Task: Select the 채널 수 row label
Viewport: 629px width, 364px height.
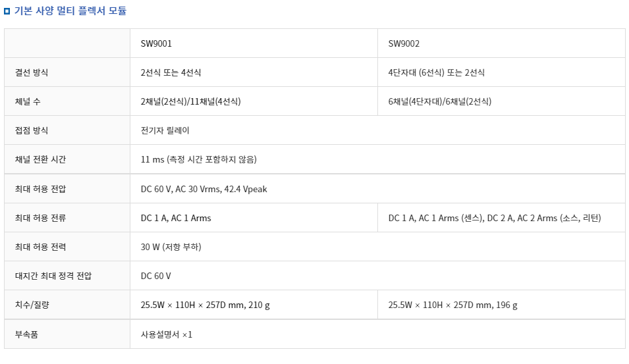Action: [x=28, y=101]
